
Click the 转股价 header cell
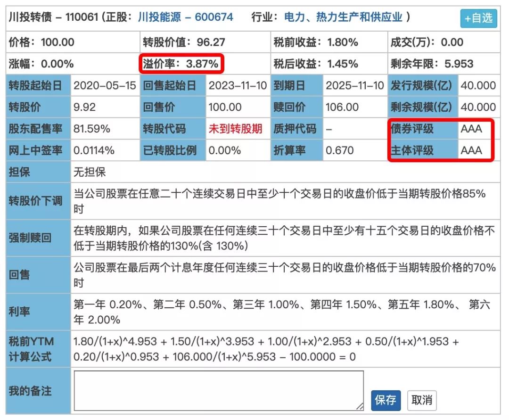[x=38, y=107]
